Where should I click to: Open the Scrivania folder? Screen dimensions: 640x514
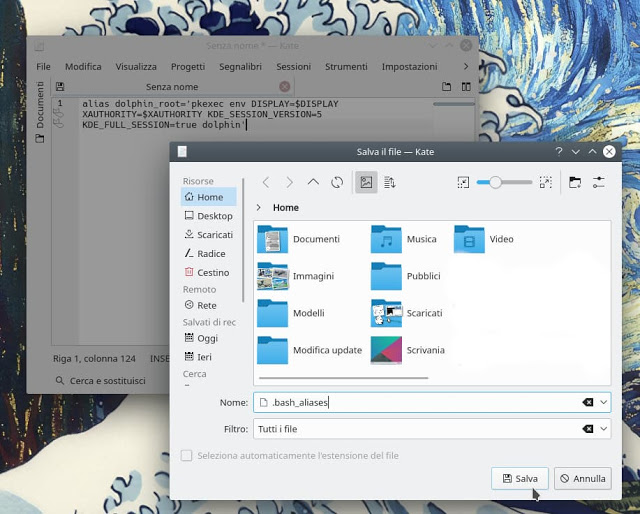[408, 350]
